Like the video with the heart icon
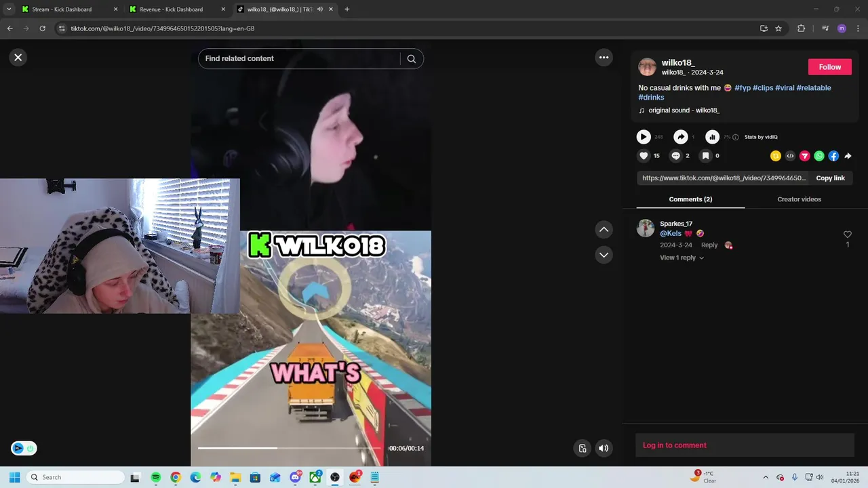This screenshot has width=868, height=488. [644, 156]
